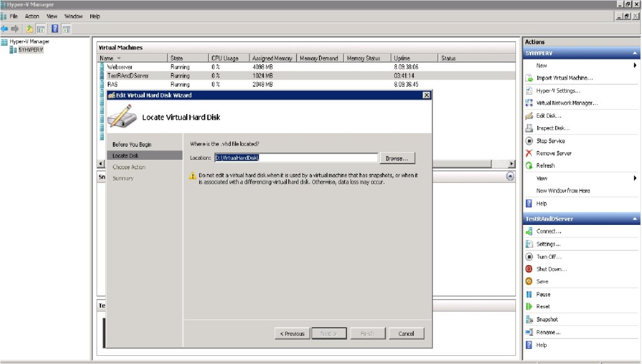Click the Browse button to find a VHD
Viewport: 642px width, 364px height.
coord(397,158)
